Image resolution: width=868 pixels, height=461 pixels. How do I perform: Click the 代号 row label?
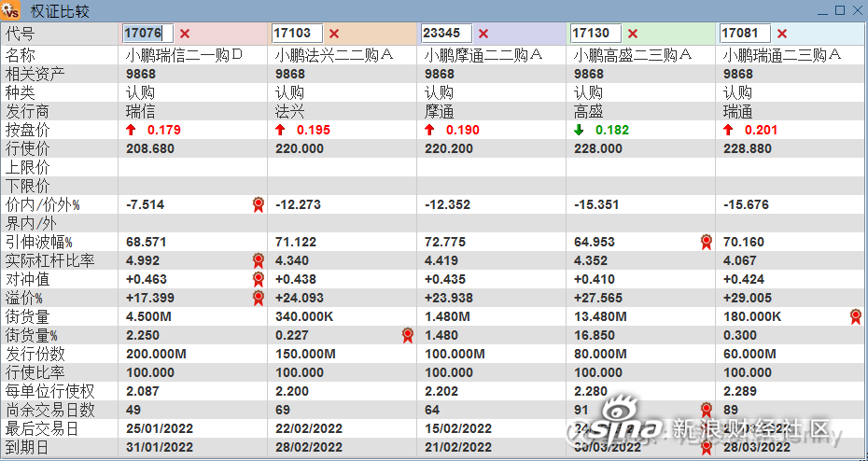pos(20,34)
